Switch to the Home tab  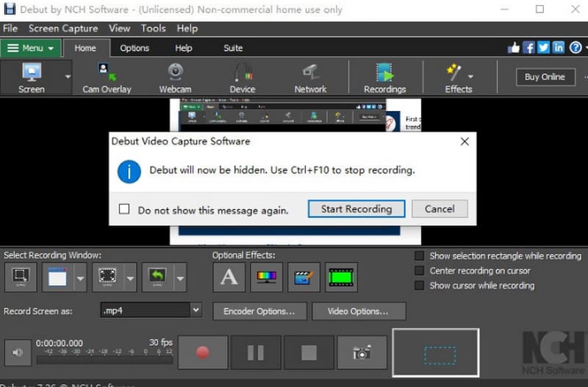coord(85,48)
